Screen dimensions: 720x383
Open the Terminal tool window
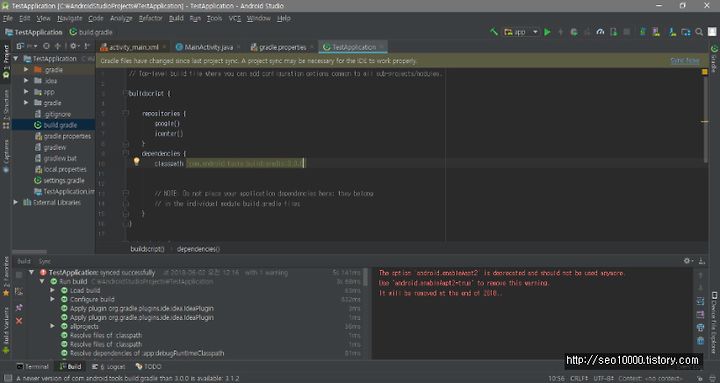click(33, 366)
